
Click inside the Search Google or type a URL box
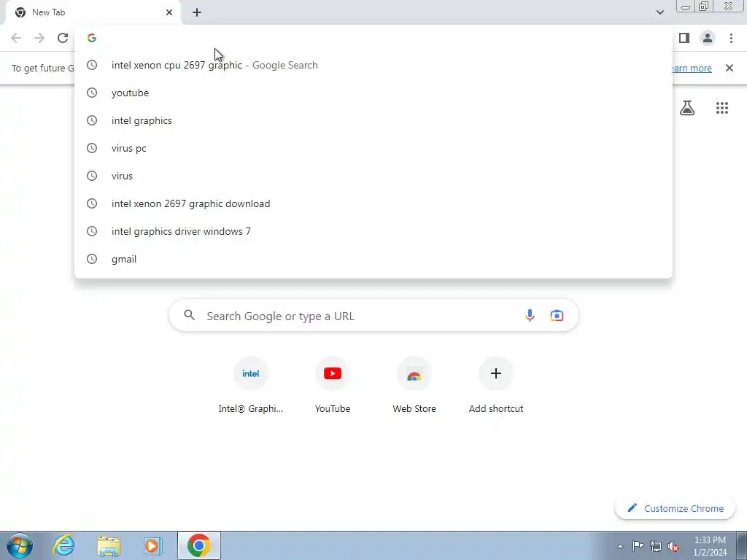pyautogui.click(x=373, y=315)
